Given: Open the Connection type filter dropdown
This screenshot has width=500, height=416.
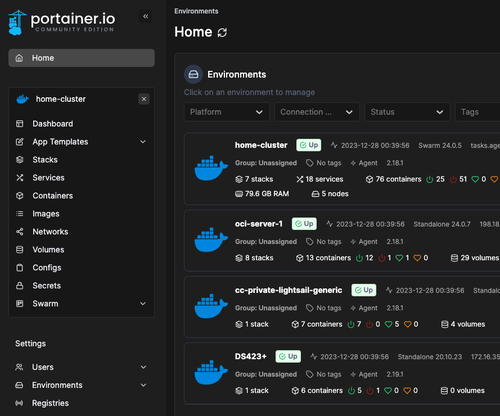Looking at the screenshot, I should [317, 112].
